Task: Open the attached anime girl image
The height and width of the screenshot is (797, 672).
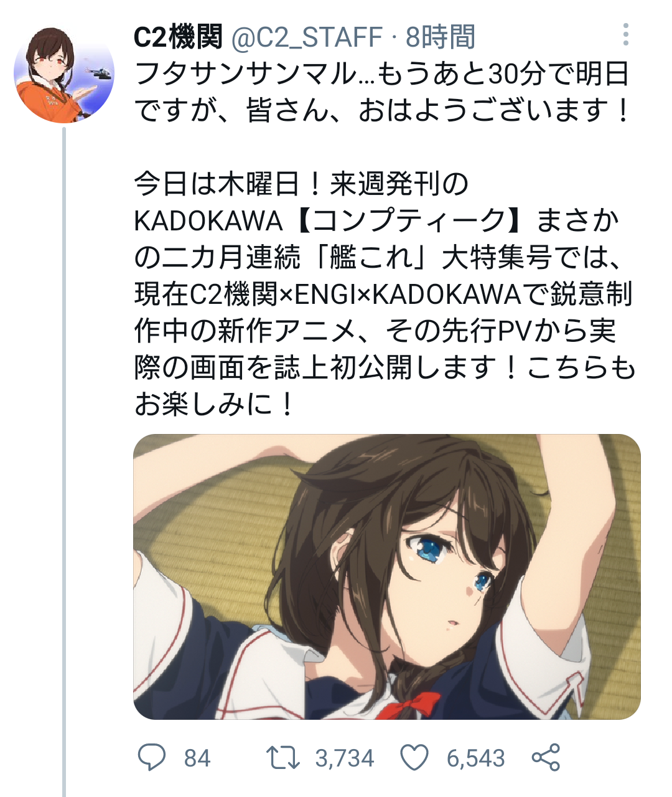Action: click(387, 577)
